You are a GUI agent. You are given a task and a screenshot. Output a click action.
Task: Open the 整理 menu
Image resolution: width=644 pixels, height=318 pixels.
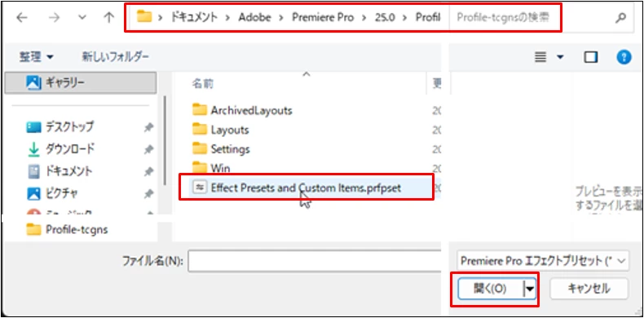point(36,57)
